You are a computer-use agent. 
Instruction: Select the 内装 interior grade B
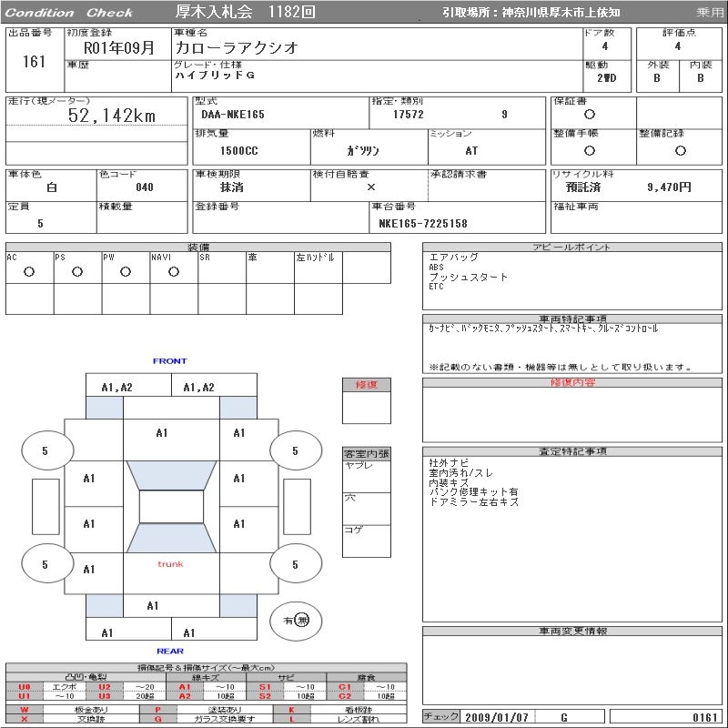coord(700,78)
